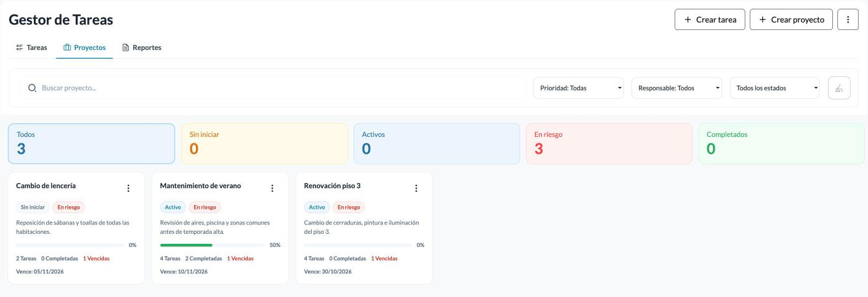Open the Prioridad: Todas dropdown
This screenshot has width=868, height=297.
tap(578, 88)
